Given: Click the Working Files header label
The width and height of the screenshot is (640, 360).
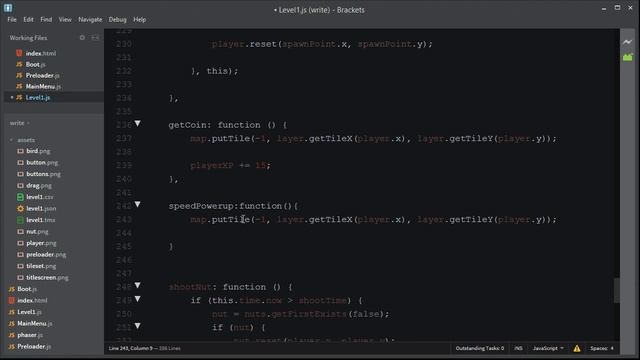Looking at the screenshot, I should 28,38.
